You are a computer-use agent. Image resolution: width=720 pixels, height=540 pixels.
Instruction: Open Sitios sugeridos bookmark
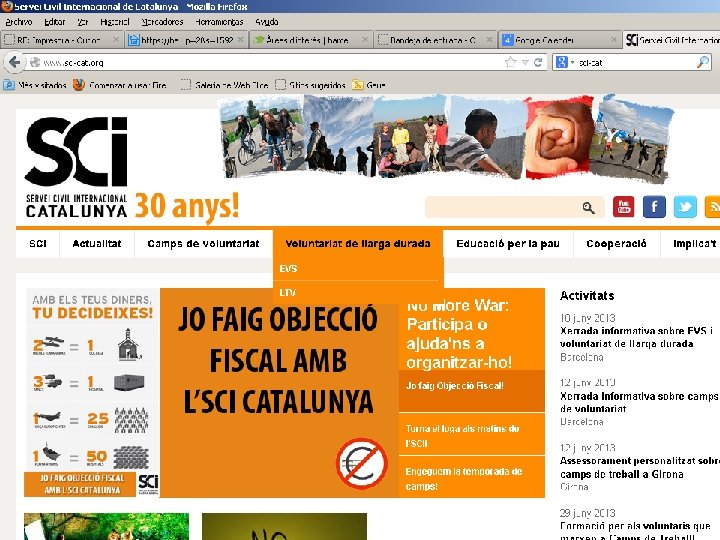[x=310, y=85]
